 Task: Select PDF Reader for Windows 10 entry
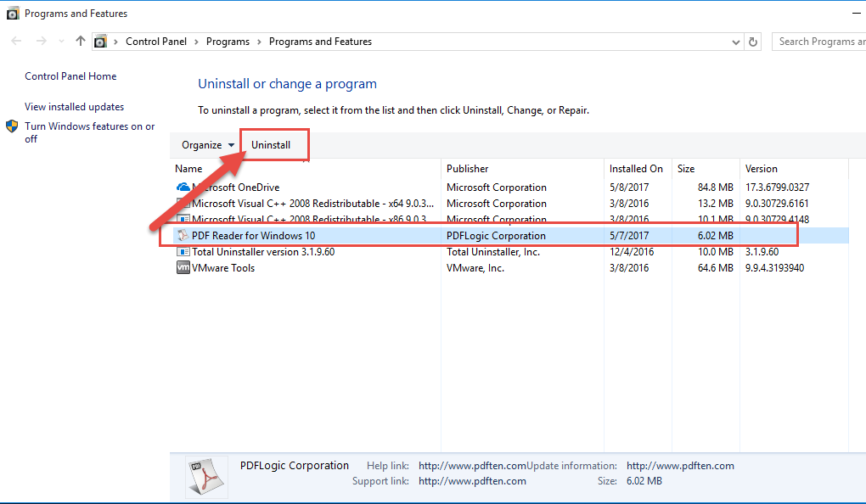tap(254, 236)
